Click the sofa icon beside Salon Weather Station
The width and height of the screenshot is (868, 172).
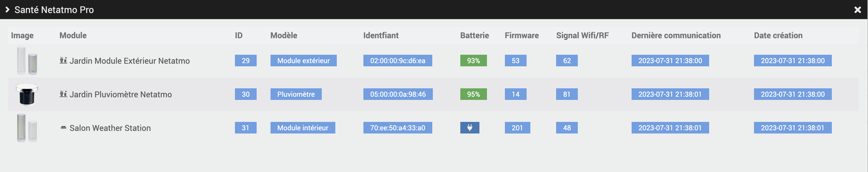pyautogui.click(x=63, y=127)
